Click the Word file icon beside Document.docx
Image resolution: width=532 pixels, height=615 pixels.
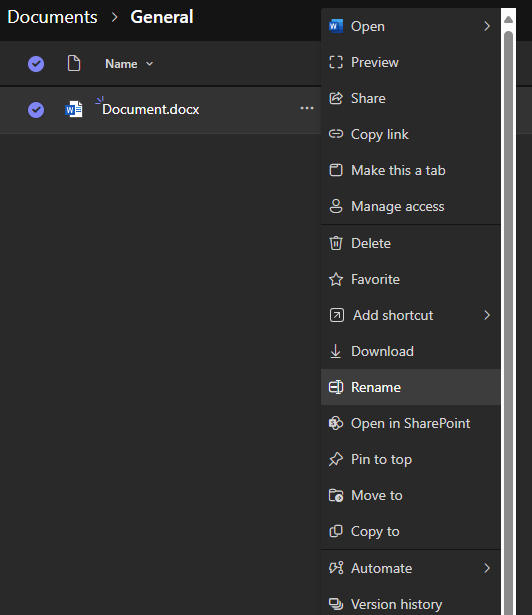[x=74, y=109]
